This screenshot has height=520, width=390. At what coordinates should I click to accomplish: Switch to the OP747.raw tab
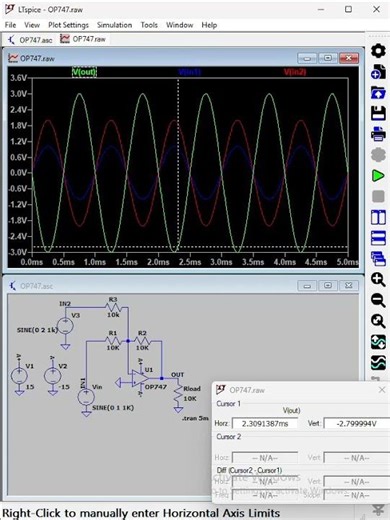tap(83, 39)
